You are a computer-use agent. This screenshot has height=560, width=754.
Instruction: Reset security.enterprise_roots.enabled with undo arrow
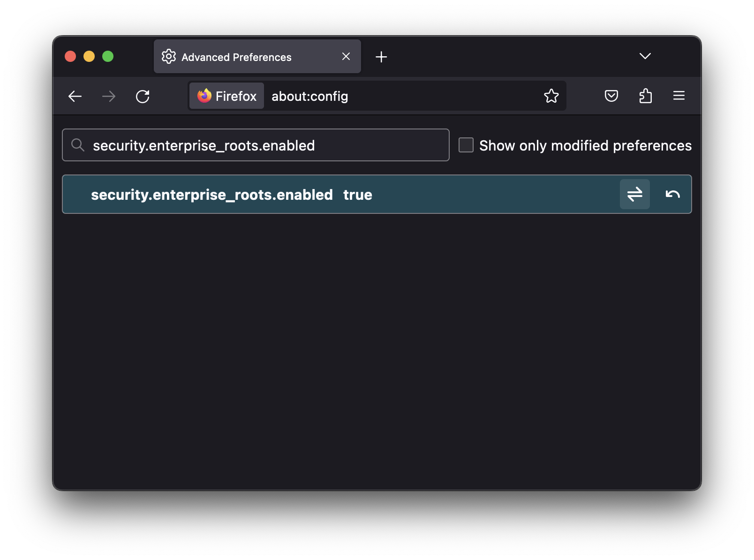tap(673, 194)
